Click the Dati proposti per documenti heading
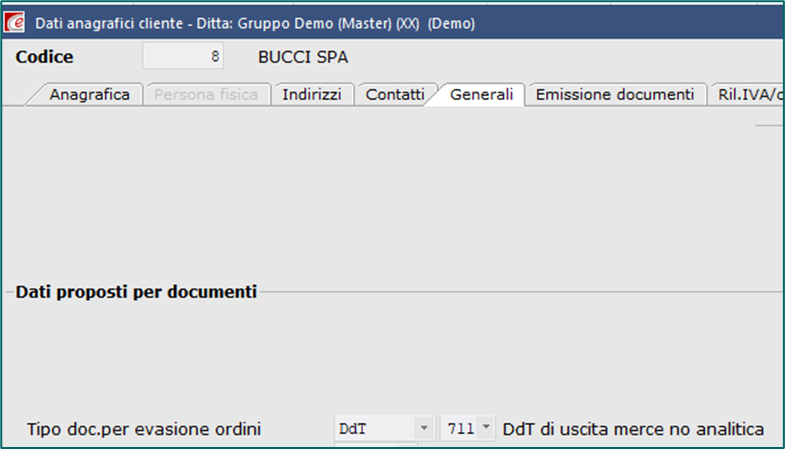Image resolution: width=785 pixels, height=449 pixels. pos(136,292)
